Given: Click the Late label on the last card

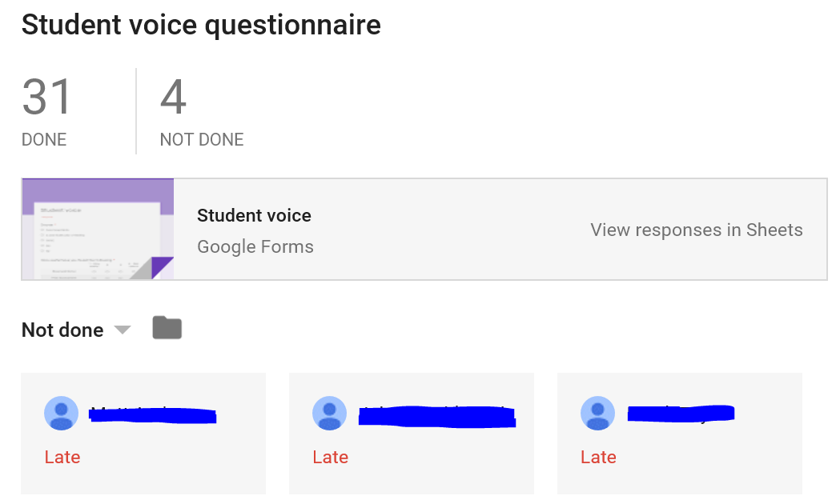Looking at the screenshot, I should 598,457.
